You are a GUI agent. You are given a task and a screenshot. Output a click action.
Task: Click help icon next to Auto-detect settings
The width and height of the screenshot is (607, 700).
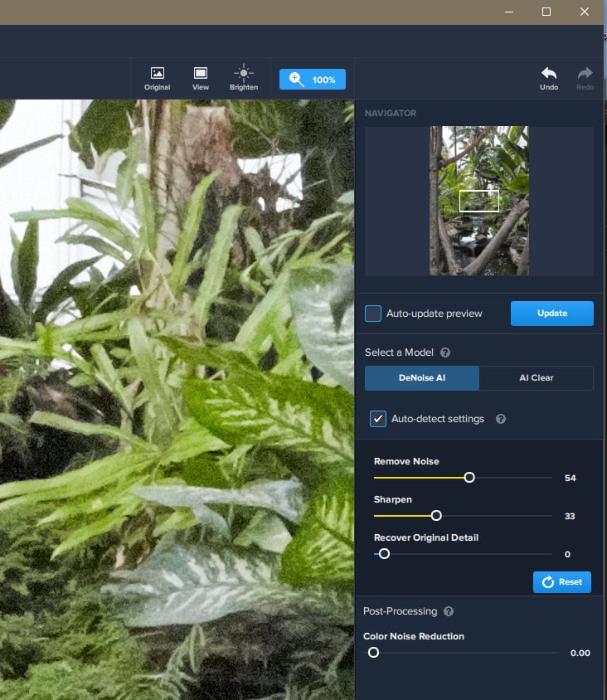(x=501, y=419)
